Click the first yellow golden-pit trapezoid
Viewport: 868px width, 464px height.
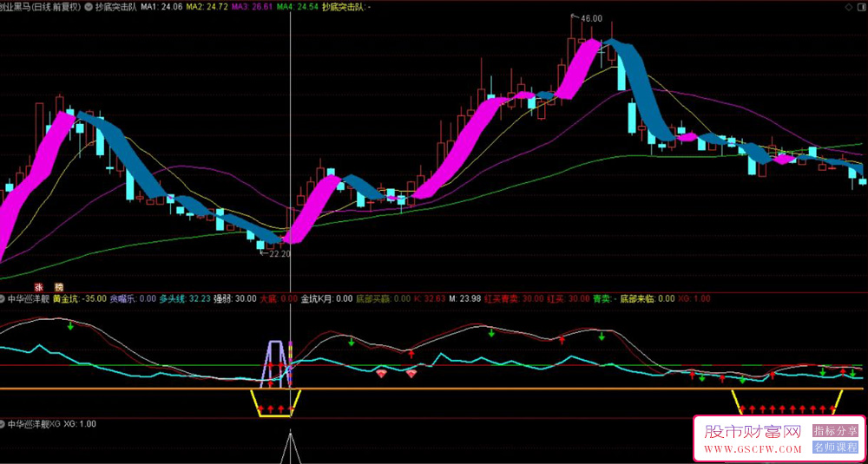276,403
